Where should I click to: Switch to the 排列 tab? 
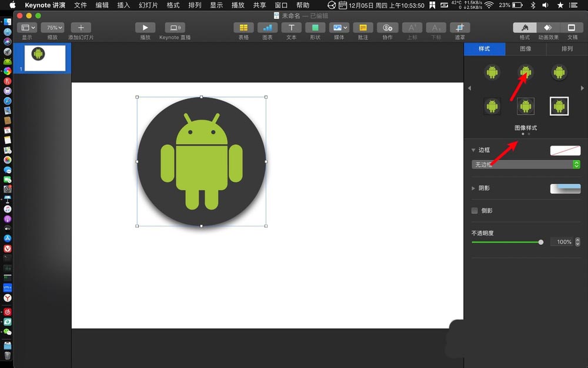567,49
